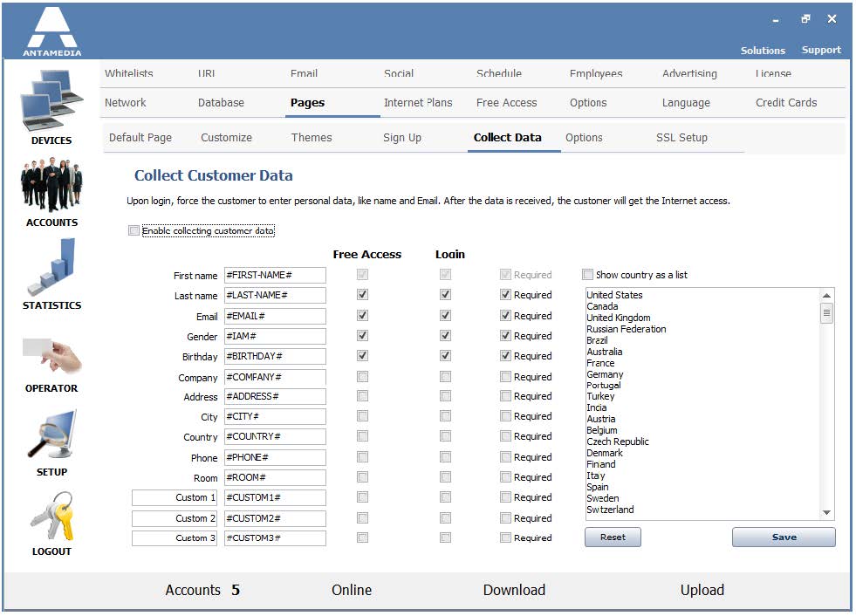This screenshot has width=856, height=616.
Task: Select Switzerland in country list
Action: (610, 510)
